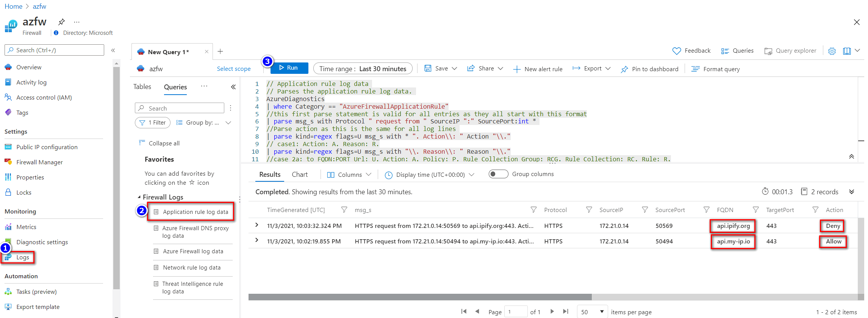
Task: Filter the Protocol column
Action: (589, 210)
